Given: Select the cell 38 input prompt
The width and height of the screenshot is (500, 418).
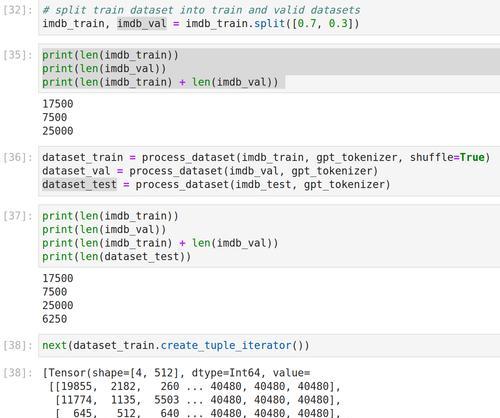Looking at the screenshot, I should tap(17, 345).
